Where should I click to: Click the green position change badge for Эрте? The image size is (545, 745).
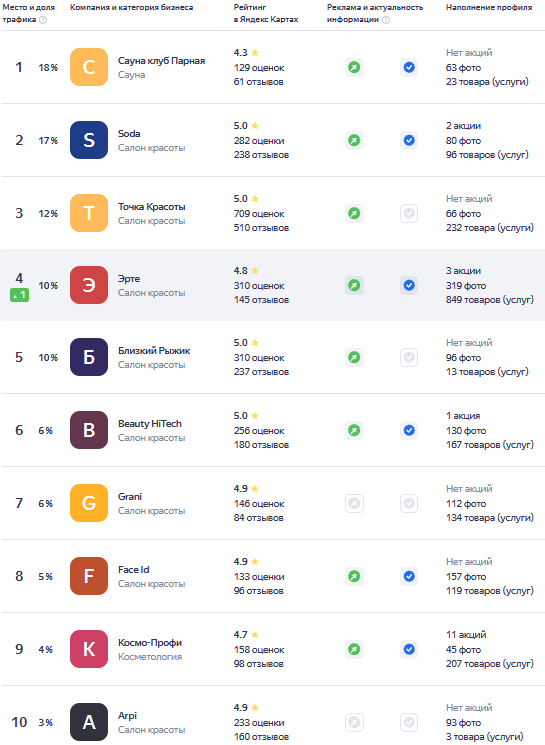[x=19, y=295]
